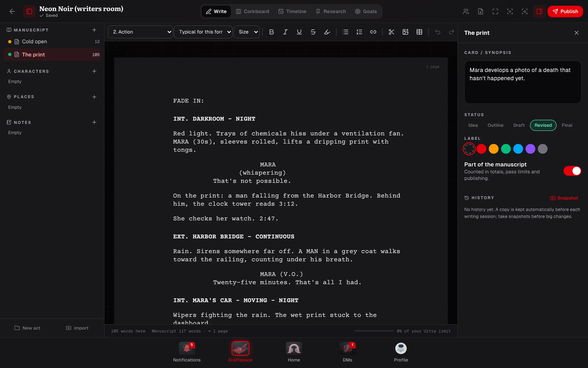This screenshot has height=368, width=588.
Task: Click the Publish button
Action: [x=565, y=12]
